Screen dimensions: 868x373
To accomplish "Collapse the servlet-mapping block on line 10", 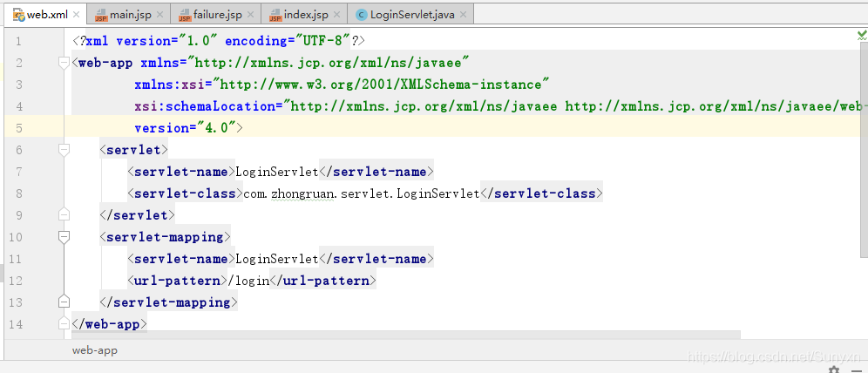I will click(64, 237).
